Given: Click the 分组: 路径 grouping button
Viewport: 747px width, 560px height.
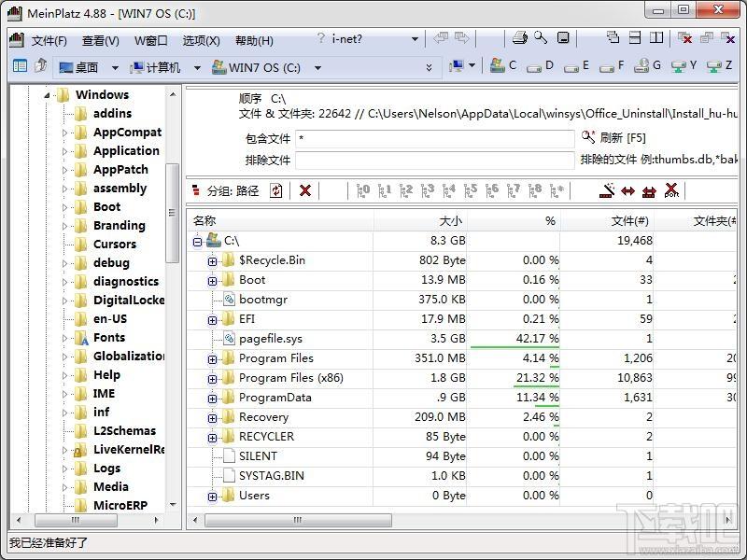Looking at the screenshot, I should pyautogui.click(x=226, y=191).
